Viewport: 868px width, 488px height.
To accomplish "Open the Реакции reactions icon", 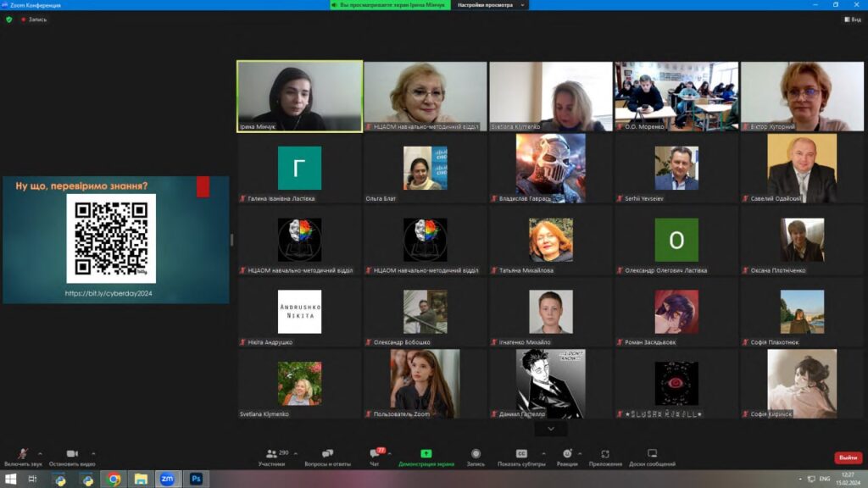I will point(567,454).
